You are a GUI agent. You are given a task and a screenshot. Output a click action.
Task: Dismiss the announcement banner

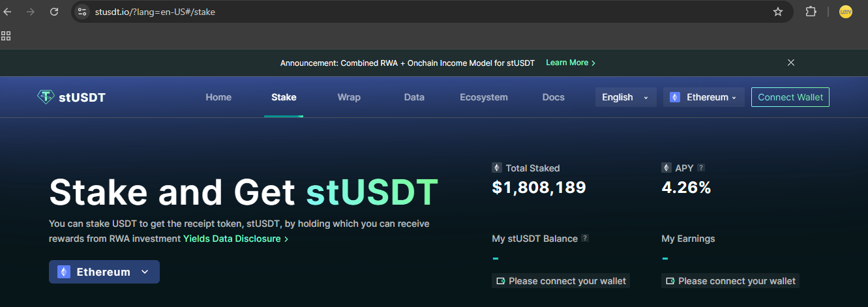(x=791, y=63)
